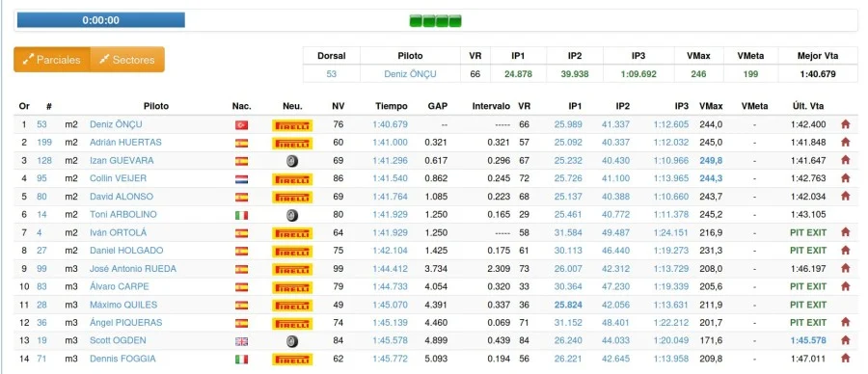
Task: Click the tyre icon in Scott OGDEN's row
Action: 292,341
